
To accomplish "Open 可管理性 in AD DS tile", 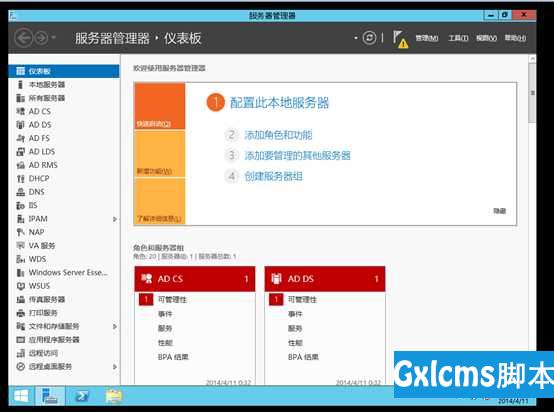I will pos(302,300).
